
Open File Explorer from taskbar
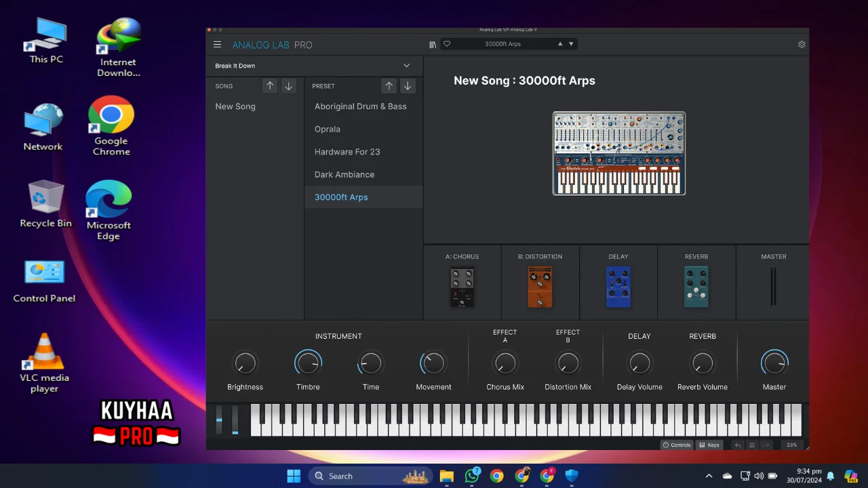point(446,476)
